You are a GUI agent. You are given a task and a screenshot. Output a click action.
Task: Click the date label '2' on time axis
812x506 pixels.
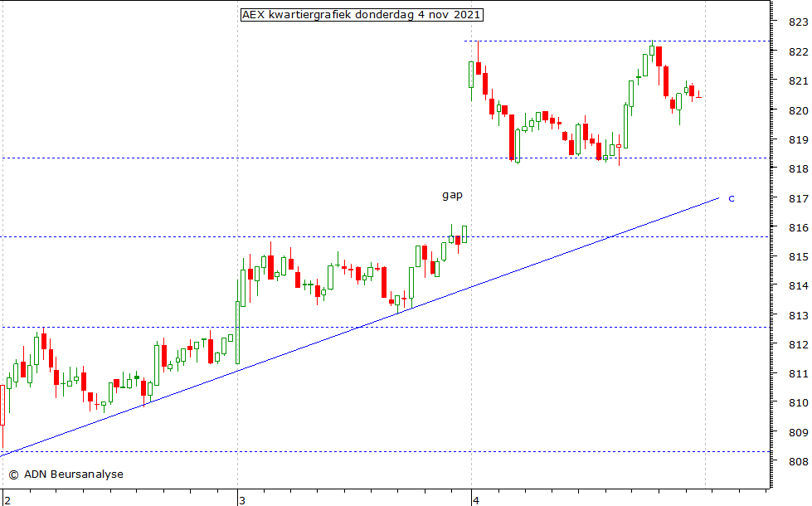tap(7, 500)
